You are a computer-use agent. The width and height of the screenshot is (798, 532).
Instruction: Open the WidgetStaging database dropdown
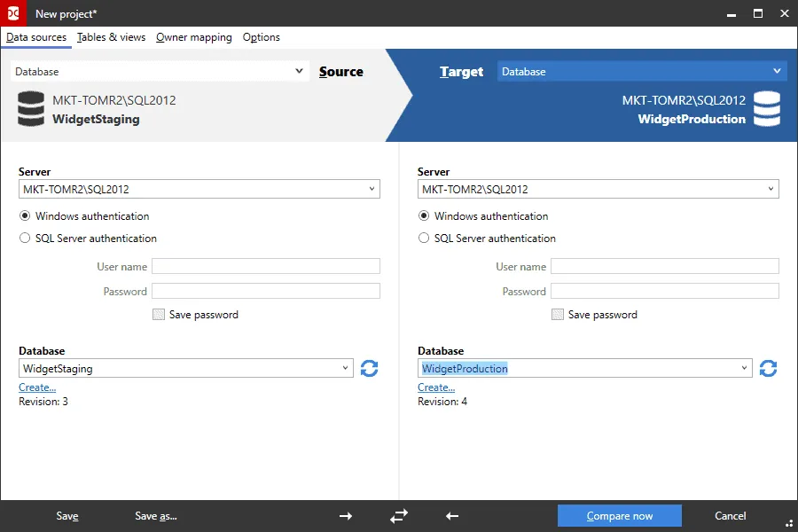click(347, 369)
